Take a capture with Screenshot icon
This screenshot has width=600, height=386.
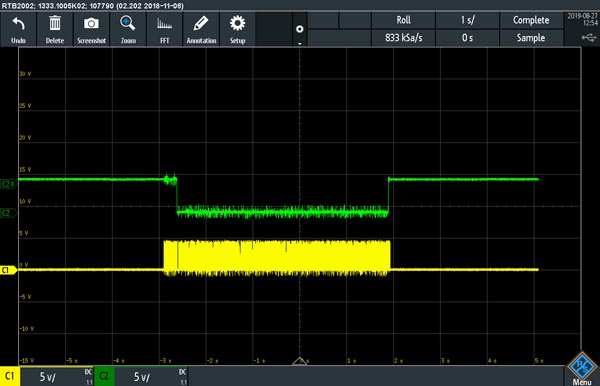(91, 29)
